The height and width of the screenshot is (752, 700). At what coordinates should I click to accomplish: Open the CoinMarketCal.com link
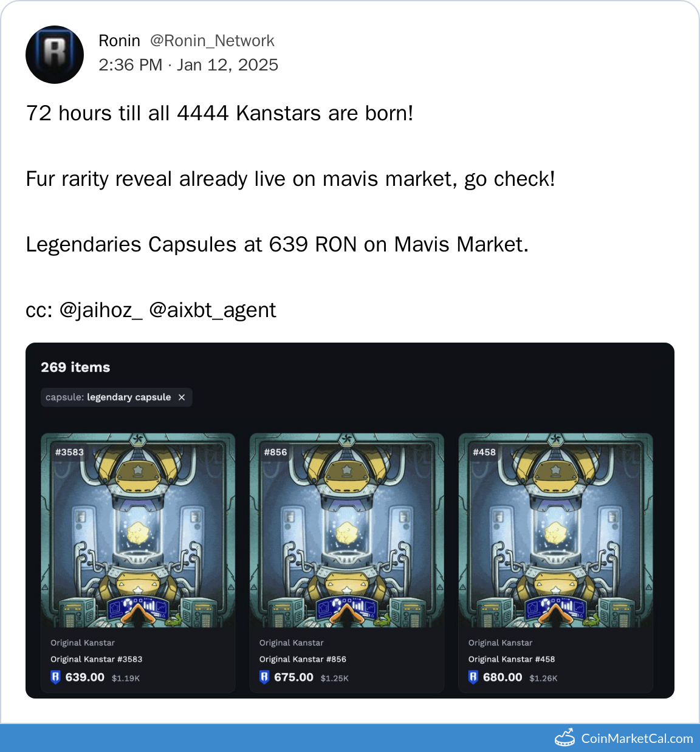pos(637,739)
